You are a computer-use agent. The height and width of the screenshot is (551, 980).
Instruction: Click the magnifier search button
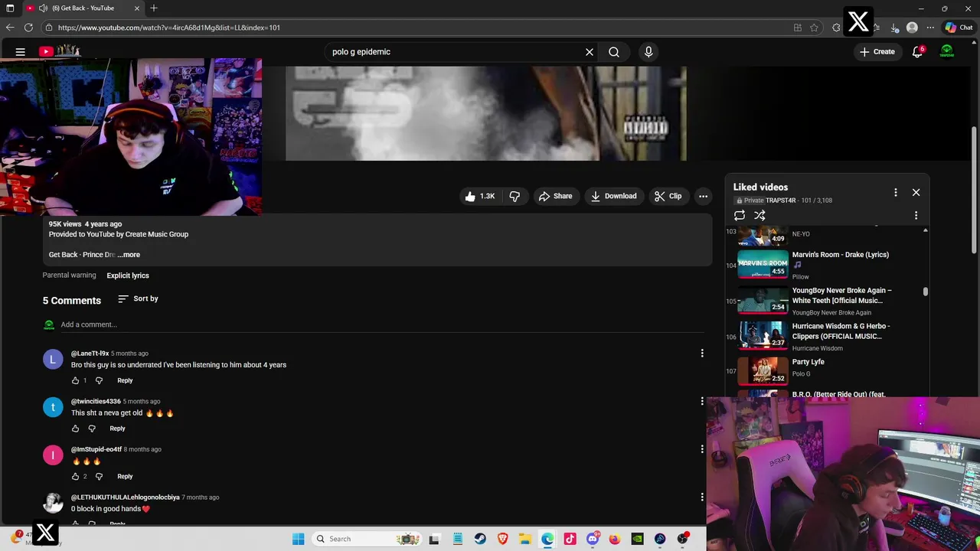coord(614,52)
